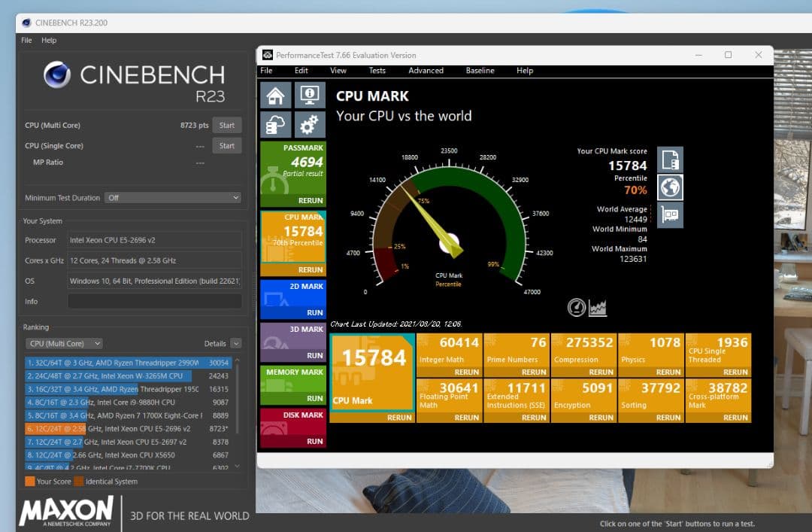This screenshot has width=812, height=532.
Task: Open the CPU (Multi Core) ranking dropdown
Action: 63,343
